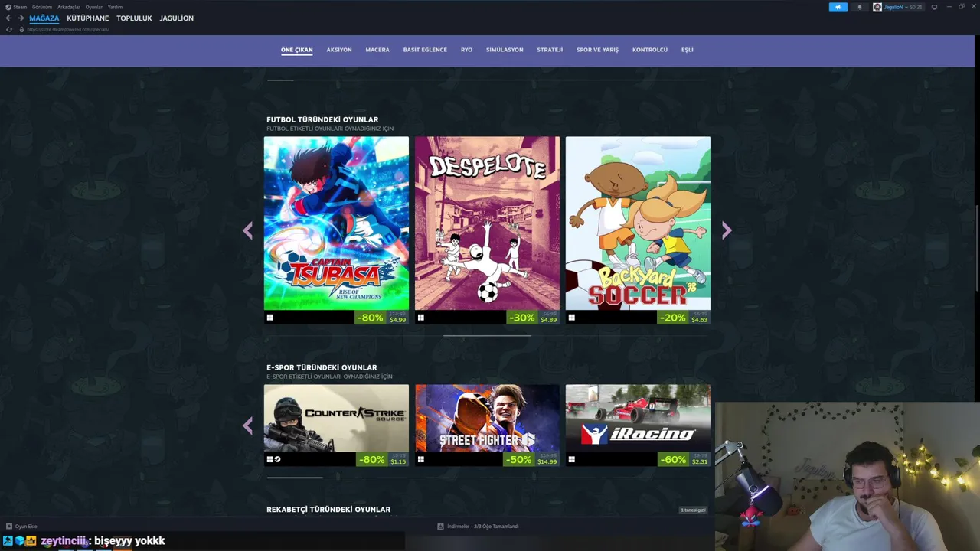Click Windows icon under Street Fighter 6
The image size is (980, 551).
420,460
